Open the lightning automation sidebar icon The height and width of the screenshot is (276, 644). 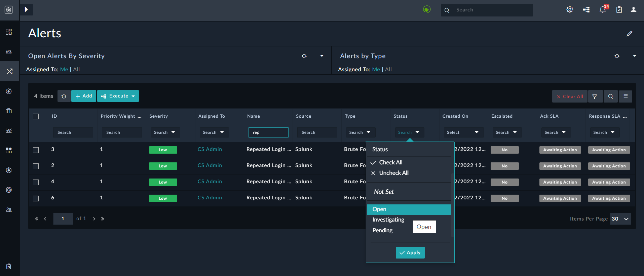pos(9,91)
